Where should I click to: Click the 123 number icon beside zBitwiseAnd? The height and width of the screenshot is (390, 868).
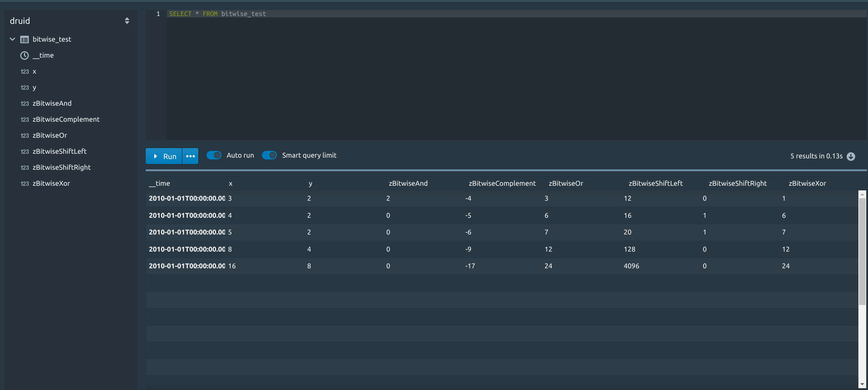[x=25, y=104]
